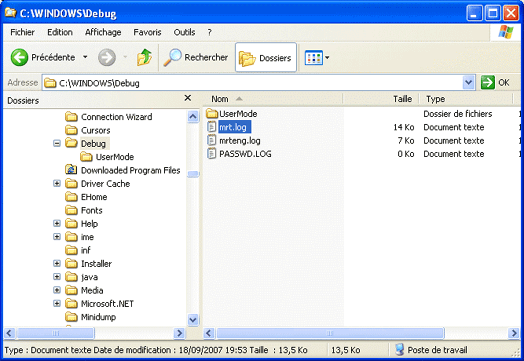This screenshot has height=361, width=524.
Task: Expand the Microsoft.NET tree node
Action: [x=57, y=304]
